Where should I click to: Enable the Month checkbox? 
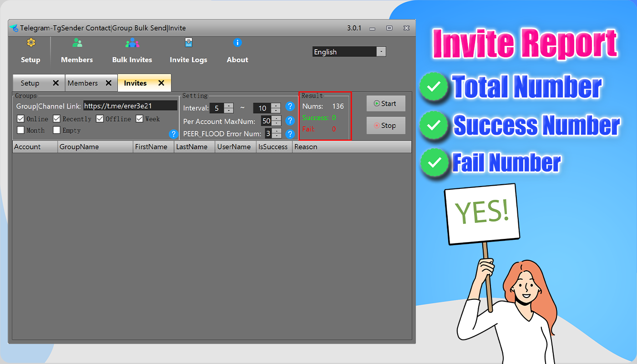(x=20, y=130)
